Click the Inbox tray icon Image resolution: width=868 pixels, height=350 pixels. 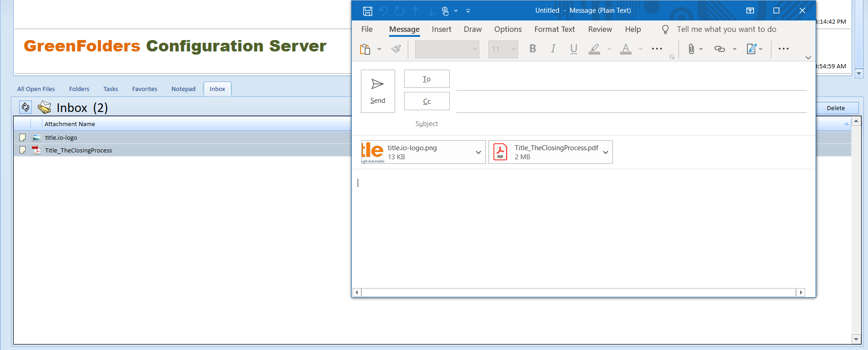[x=44, y=107]
